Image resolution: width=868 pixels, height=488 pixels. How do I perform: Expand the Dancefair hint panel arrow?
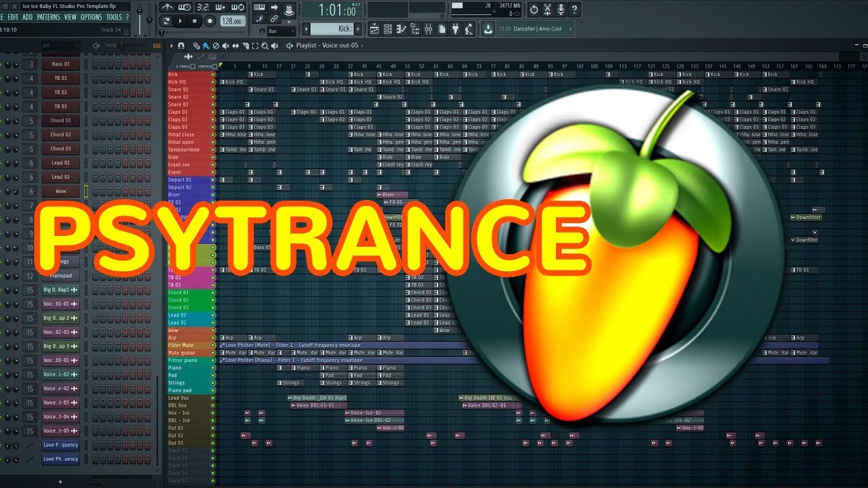[x=570, y=28]
